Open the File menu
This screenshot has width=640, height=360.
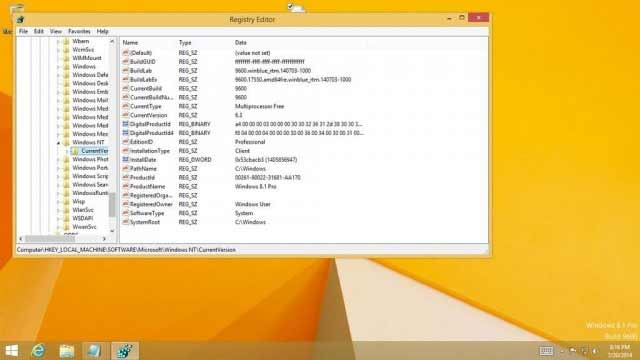click(23, 31)
